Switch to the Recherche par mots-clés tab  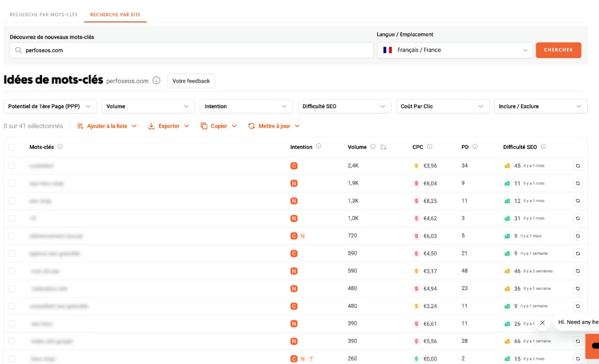44,15
